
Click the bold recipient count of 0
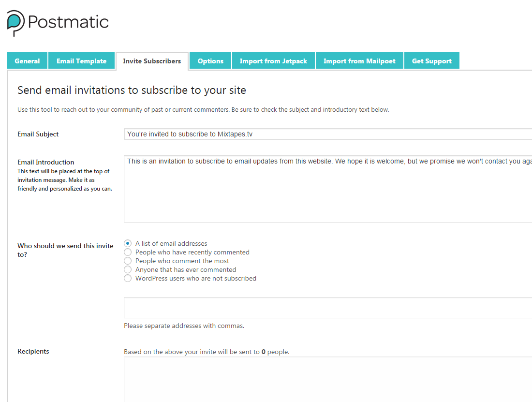[264, 352]
